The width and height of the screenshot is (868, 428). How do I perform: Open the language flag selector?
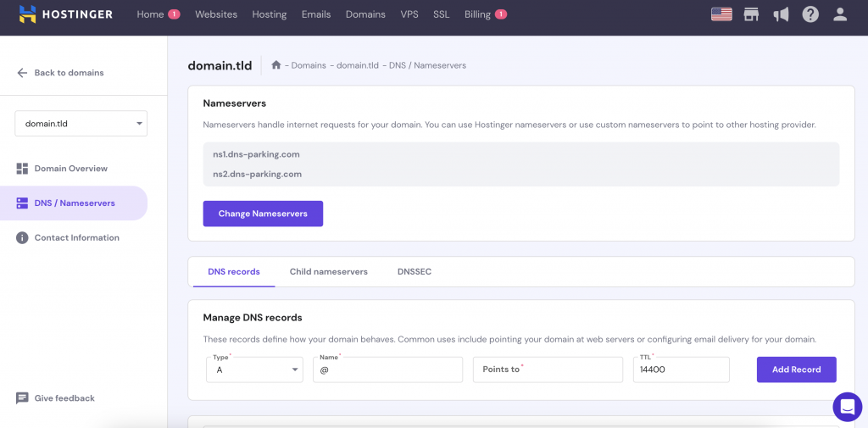pyautogui.click(x=721, y=14)
